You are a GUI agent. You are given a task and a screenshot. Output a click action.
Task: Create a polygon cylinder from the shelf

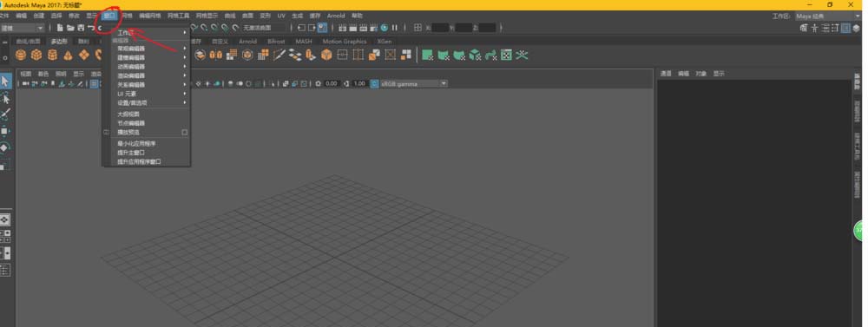pos(52,55)
